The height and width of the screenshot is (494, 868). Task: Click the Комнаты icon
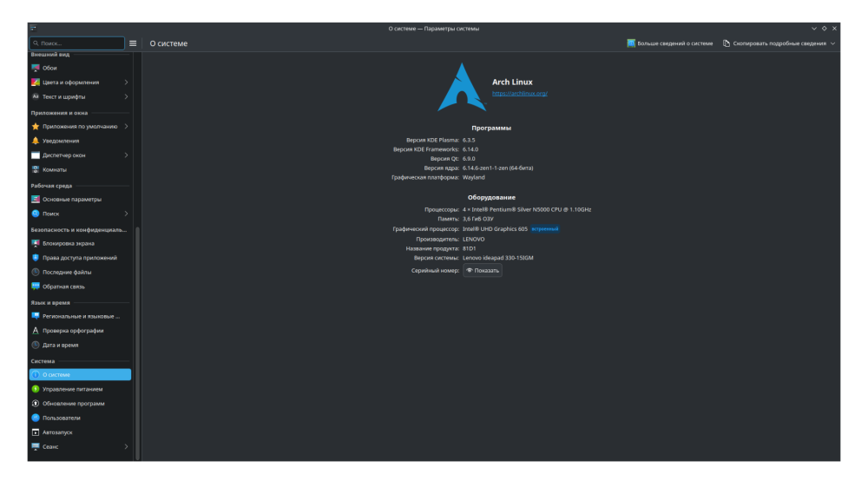pos(36,169)
